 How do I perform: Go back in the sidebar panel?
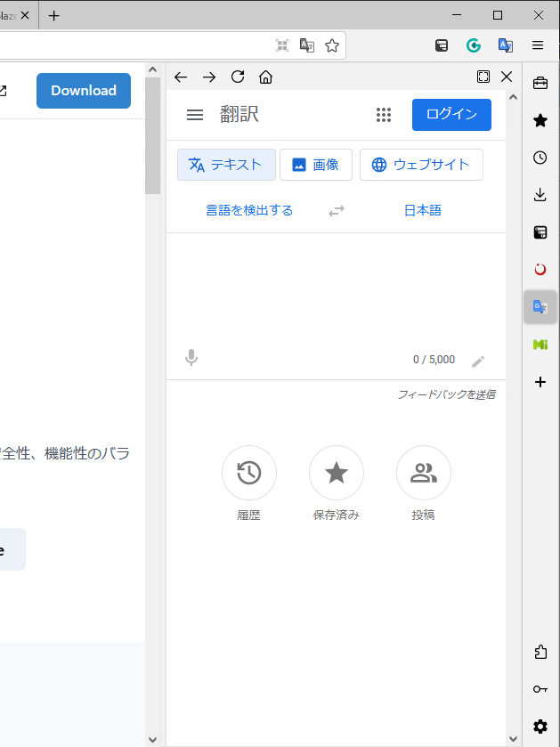point(181,77)
